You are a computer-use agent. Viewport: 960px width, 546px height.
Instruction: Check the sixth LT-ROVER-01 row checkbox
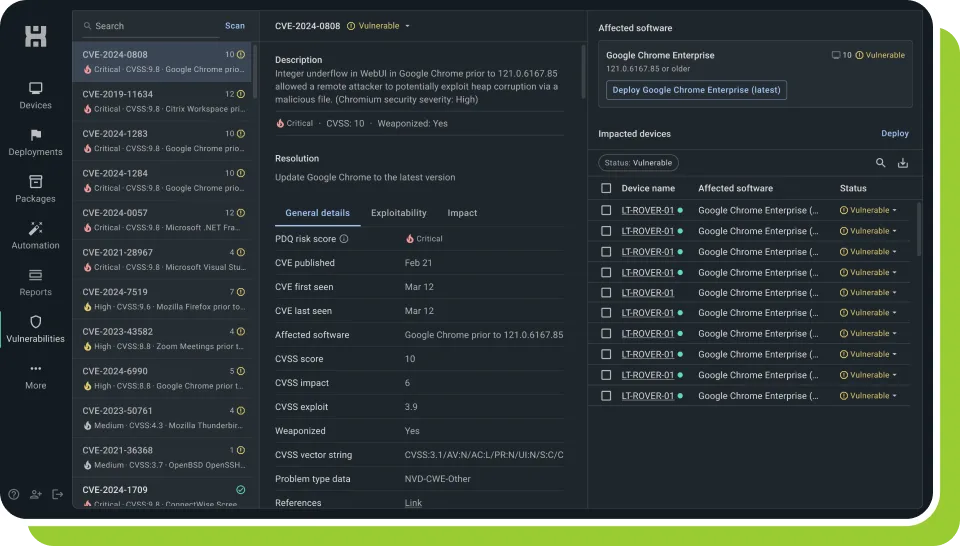tap(606, 313)
